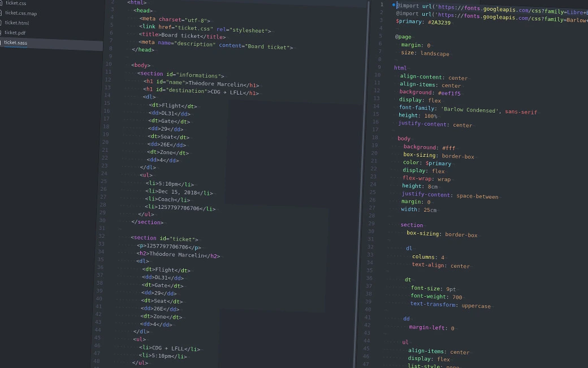Click the file icon beside ticket.pdf
The width and height of the screenshot is (588, 368).
pos(2,33)
